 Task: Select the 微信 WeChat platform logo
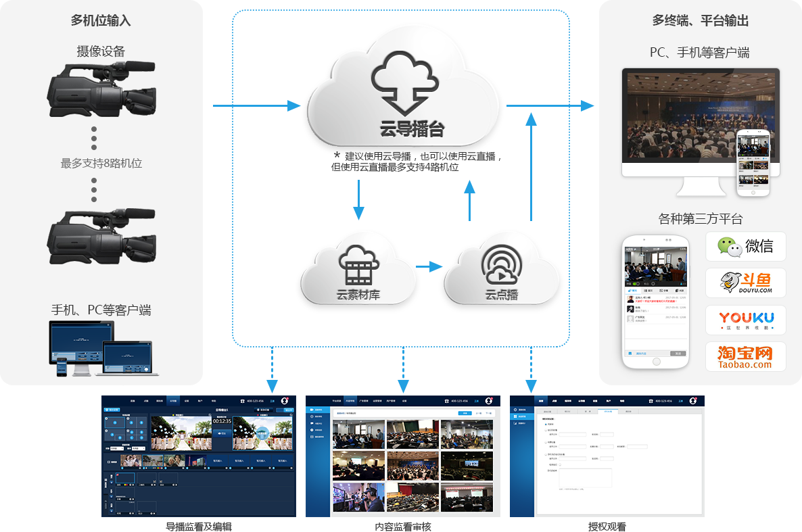[x=745, y=246]
